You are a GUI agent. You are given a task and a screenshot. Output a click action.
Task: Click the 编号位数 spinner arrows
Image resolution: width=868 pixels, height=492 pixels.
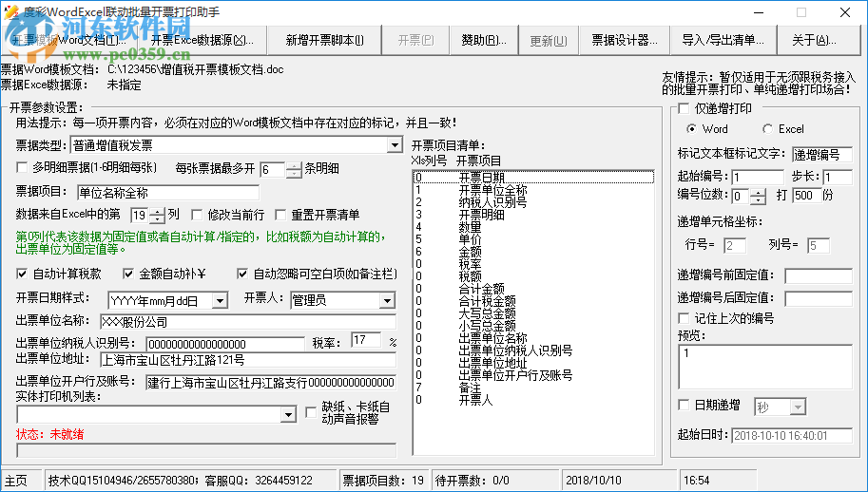click(x=759, y=196)
